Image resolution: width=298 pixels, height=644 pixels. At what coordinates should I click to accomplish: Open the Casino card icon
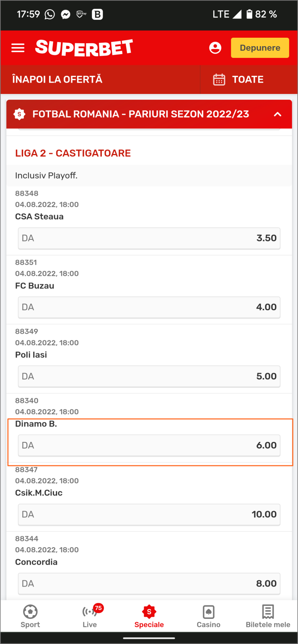click(x=208, y=612)
